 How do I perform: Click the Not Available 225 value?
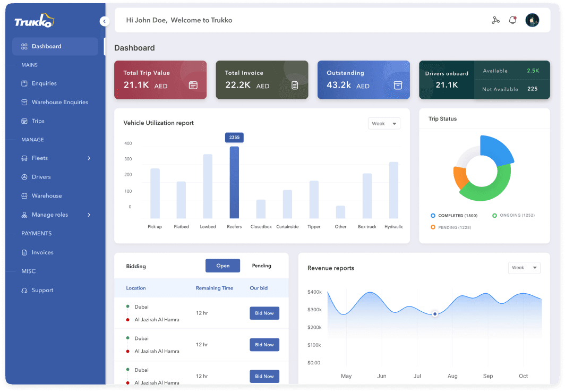point(532,89)
